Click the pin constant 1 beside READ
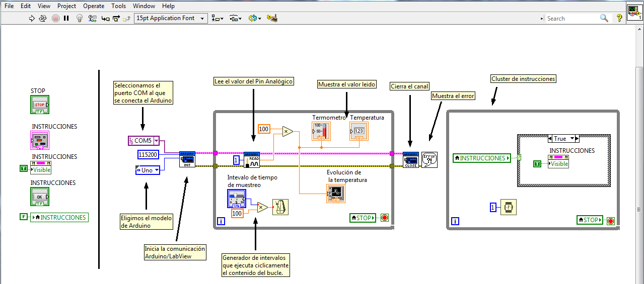This screenshot has width=644, height=284. tap(237, 160)
